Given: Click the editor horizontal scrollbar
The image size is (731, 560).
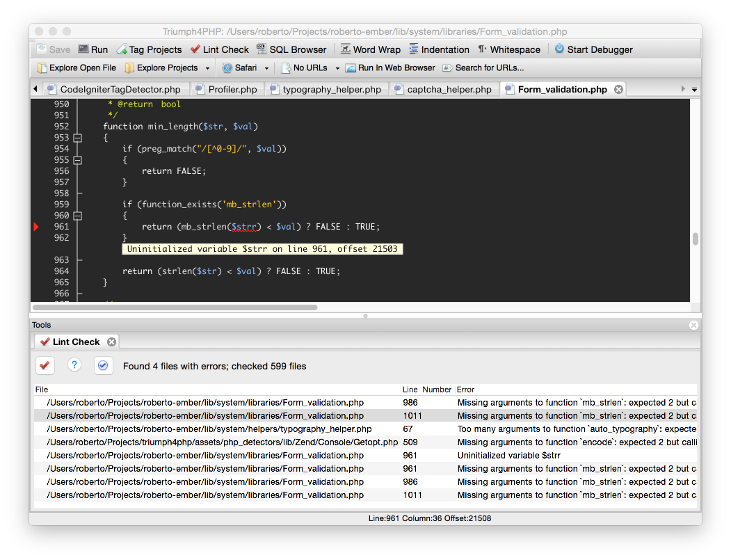Looking at the screenshot, I should (175, 307).
